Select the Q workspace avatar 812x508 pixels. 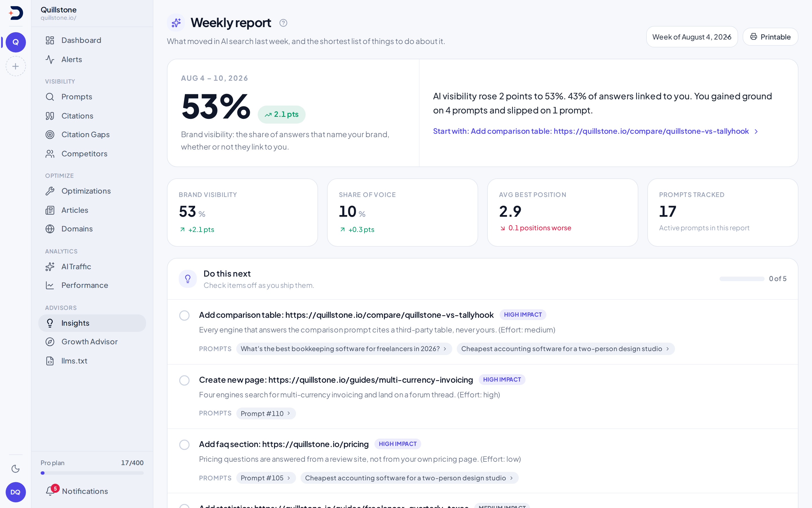pyautogui.click(x=16, y=42)
